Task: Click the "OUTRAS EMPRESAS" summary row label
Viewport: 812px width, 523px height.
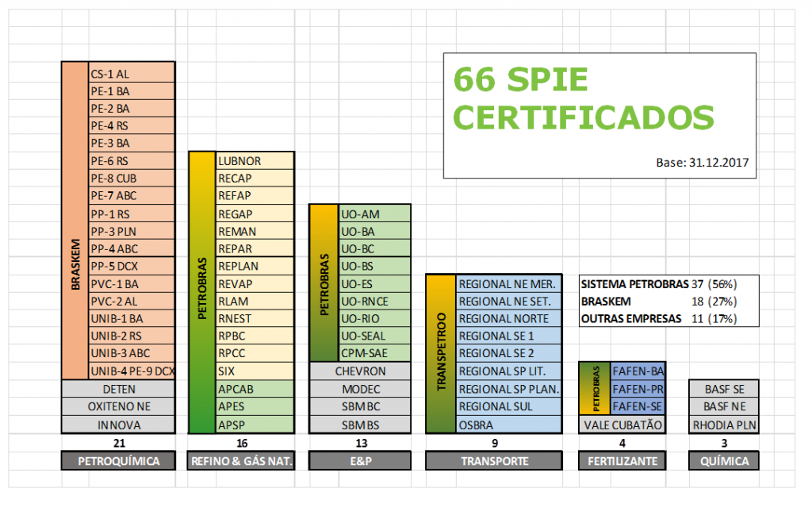Action: pos(630,319)
